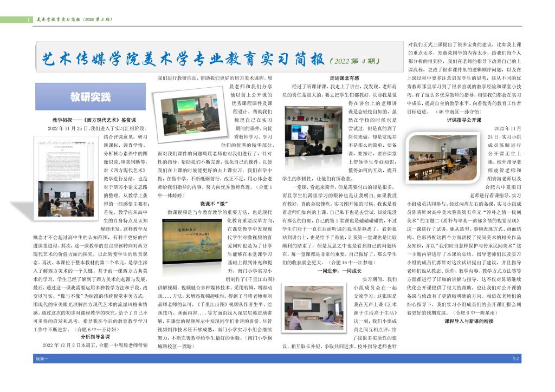Screen dimensions: 555x392
Task: Click the main title 艺术传媒学院美术学专业教育实习简报
Action: pos(183,59)
